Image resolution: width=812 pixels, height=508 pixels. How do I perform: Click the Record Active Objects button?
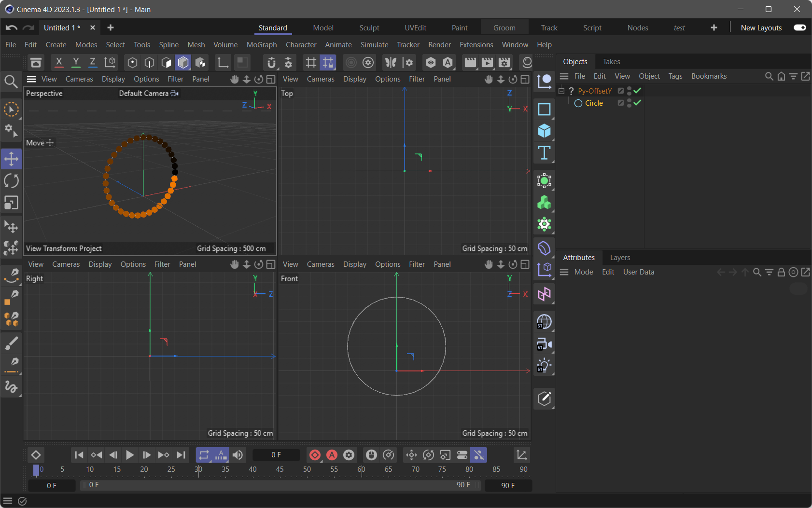point(315,455)
